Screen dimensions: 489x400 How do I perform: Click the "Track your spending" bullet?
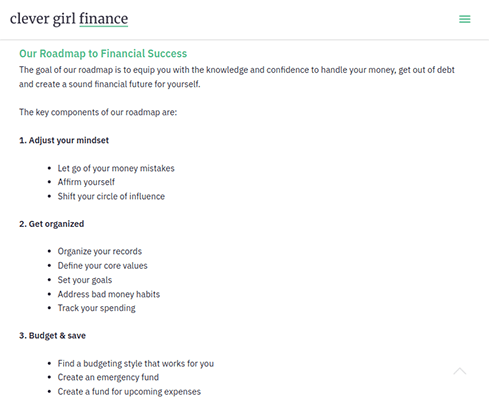[x=97, y=308]
